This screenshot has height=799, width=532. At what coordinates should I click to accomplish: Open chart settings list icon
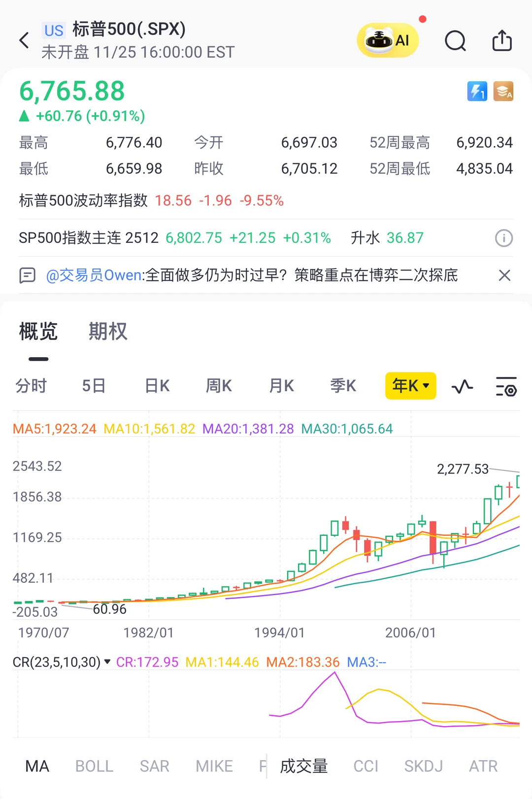click(x=506, y=386)
